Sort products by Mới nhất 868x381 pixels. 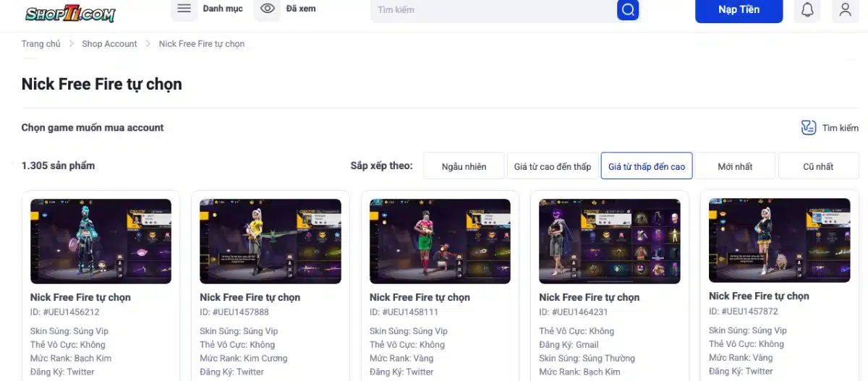coord(735,166)
